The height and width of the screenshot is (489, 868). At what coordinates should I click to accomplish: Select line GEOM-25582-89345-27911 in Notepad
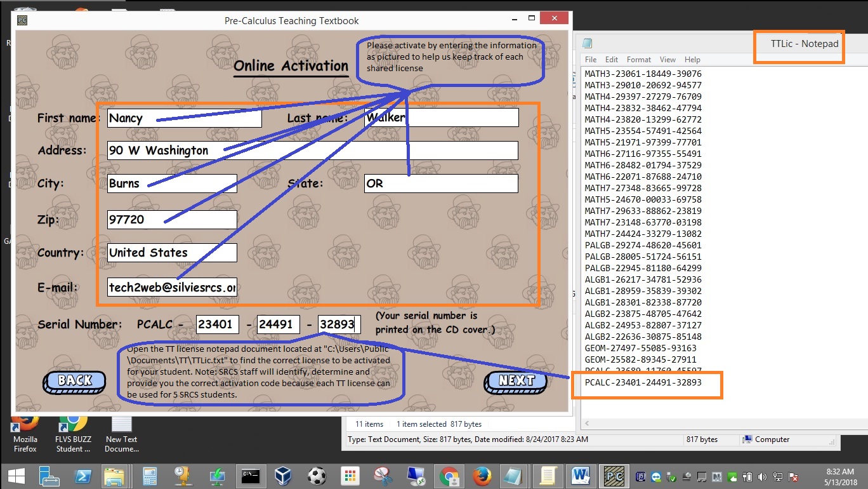point(640,359)
